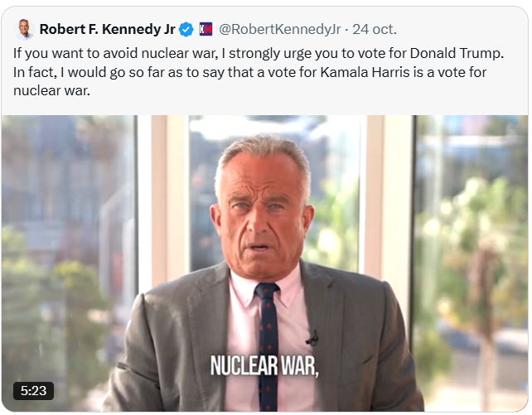Click the lapel microphone in the video
532x415 pixels.
(x=313, y=338)
